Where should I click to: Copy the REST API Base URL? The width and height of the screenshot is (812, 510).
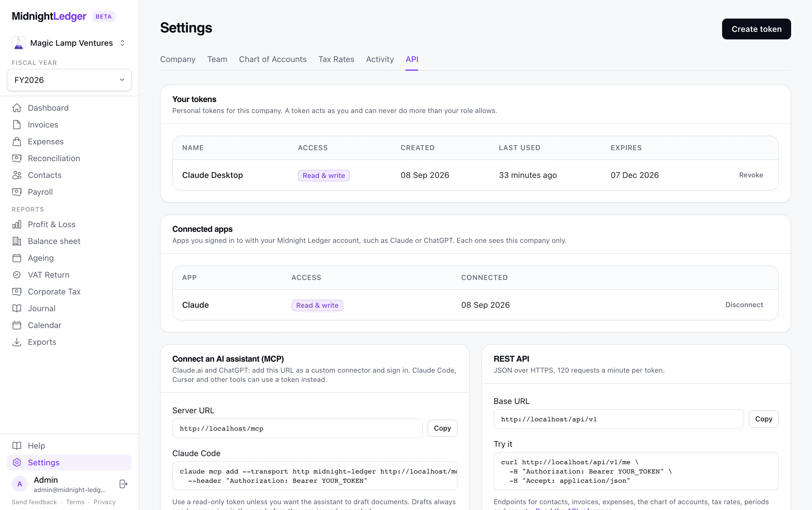[x=764, y=419]
